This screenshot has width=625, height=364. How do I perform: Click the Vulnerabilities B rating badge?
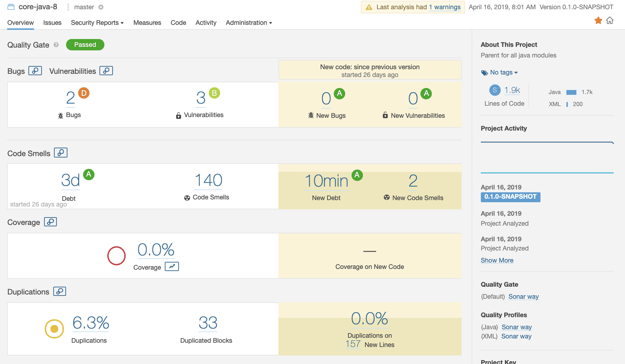click(x=214, y=93)
